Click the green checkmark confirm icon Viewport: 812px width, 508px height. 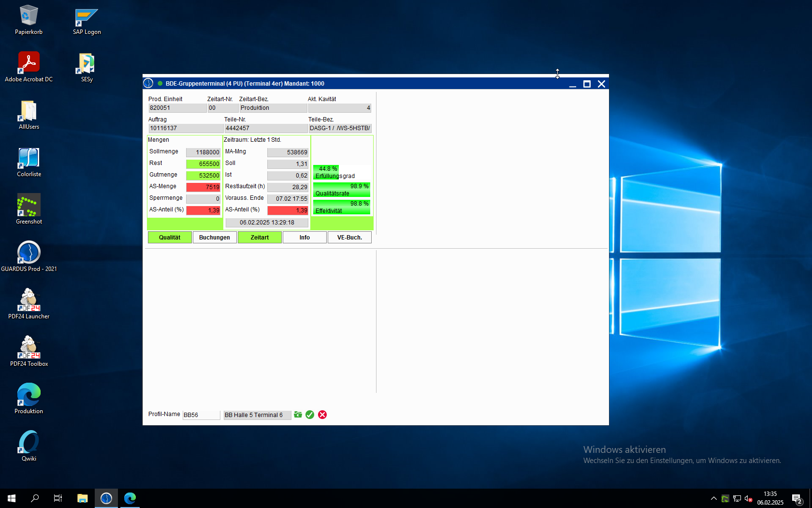(310, 415)
